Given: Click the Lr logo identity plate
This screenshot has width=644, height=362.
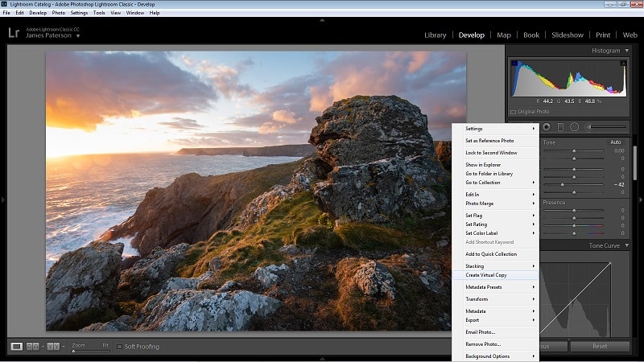Looking at the screenshot, I should pos(14,32).
